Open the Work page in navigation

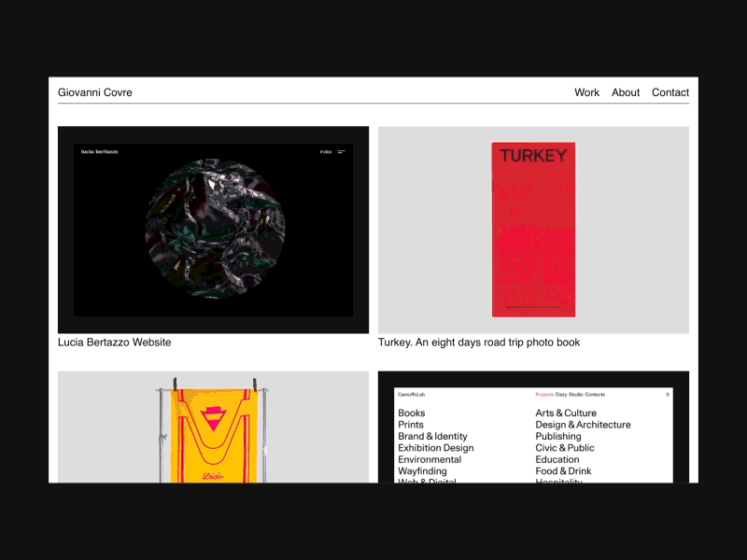click(586, 92)
